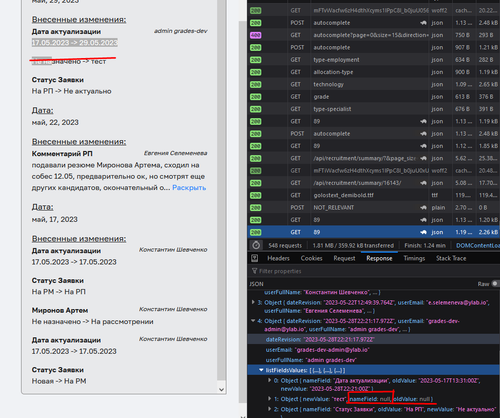Click the '548 requests' status text
This screenshot has height=418, width=500.
pos(285,246)
